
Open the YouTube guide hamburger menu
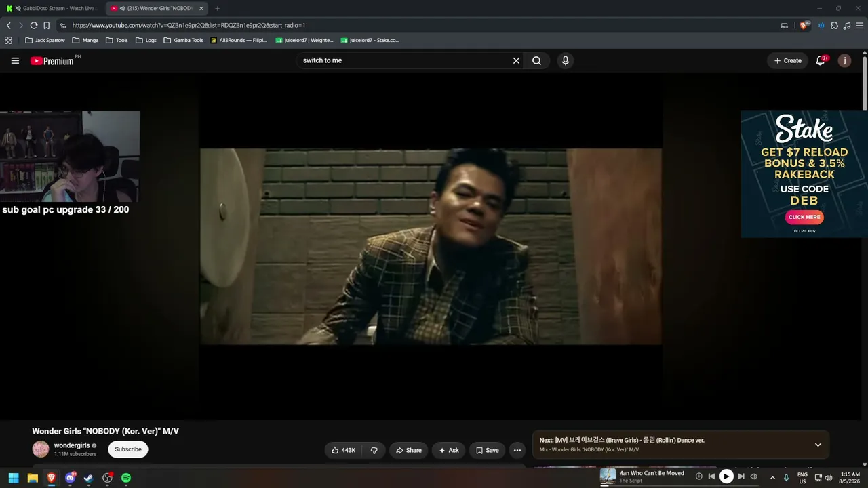tap(15, 60)
